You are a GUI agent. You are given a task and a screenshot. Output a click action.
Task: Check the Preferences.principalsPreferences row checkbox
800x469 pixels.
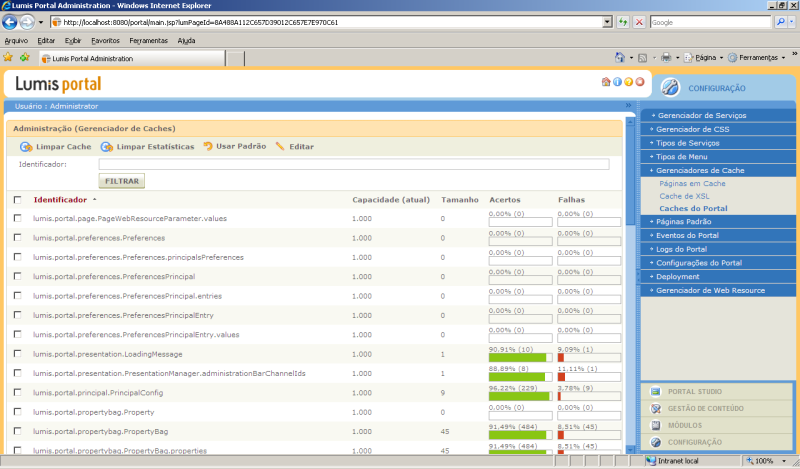click(17, 257)
